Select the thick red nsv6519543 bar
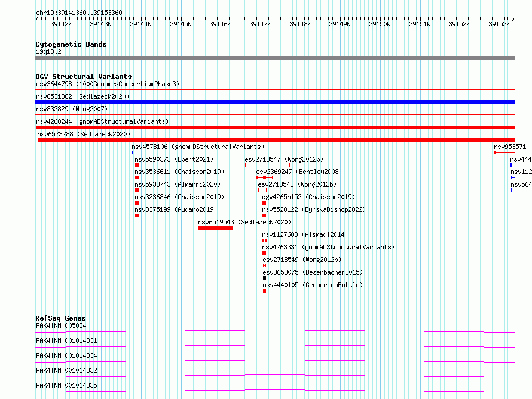 click(215, 228)
